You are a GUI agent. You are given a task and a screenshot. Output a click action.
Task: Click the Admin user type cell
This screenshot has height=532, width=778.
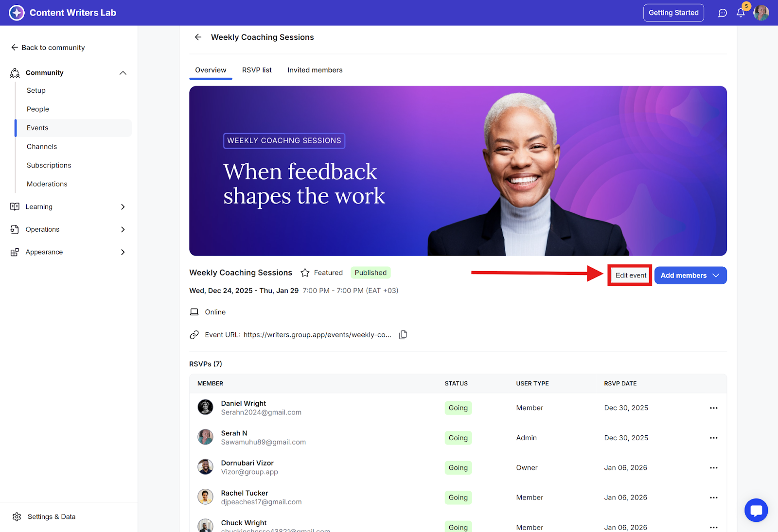click(x=526, y=438)
